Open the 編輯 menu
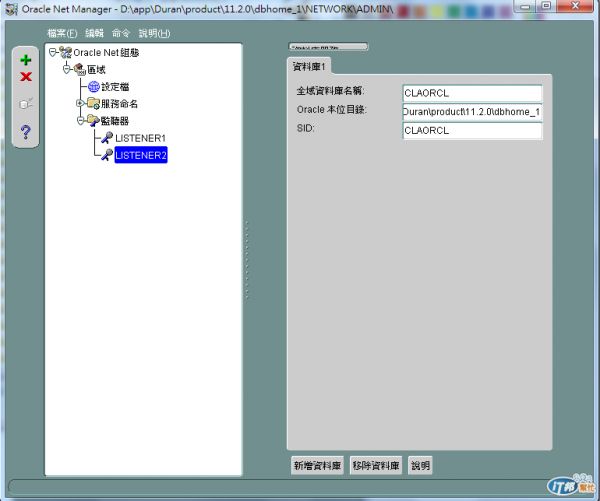Screen dimensions: 600x501 (x=95, y=33)
